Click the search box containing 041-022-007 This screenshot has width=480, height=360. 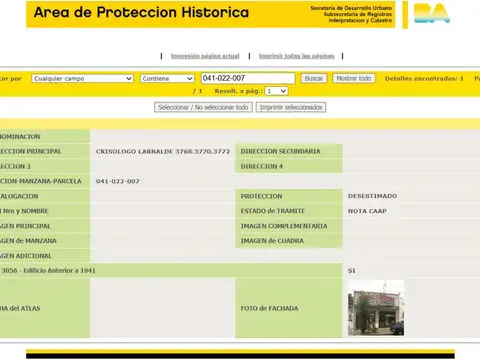(248, 78)
